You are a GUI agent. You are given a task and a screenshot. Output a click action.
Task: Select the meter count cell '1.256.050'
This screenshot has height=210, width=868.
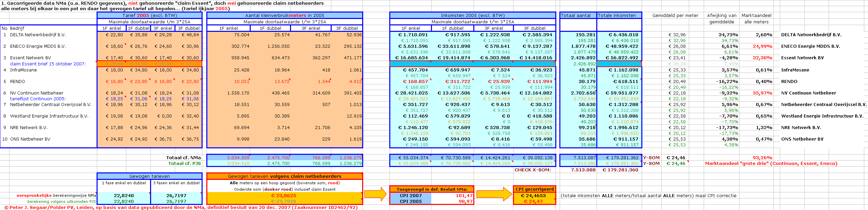[x=278, y=46]
